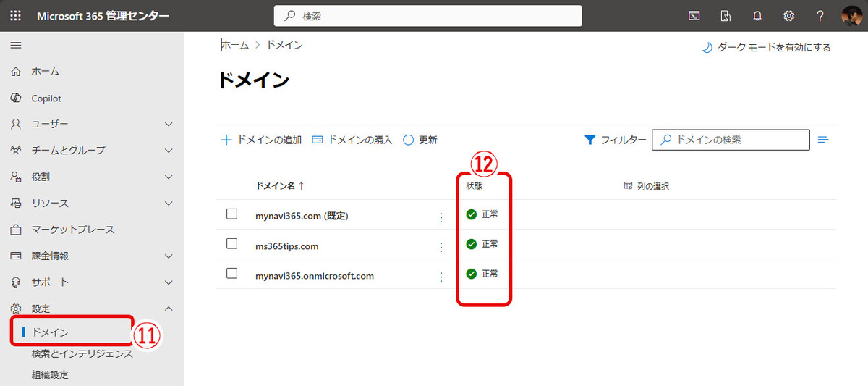Check the mynavi365.com (既定) checkbox

(x=232, y=214)
